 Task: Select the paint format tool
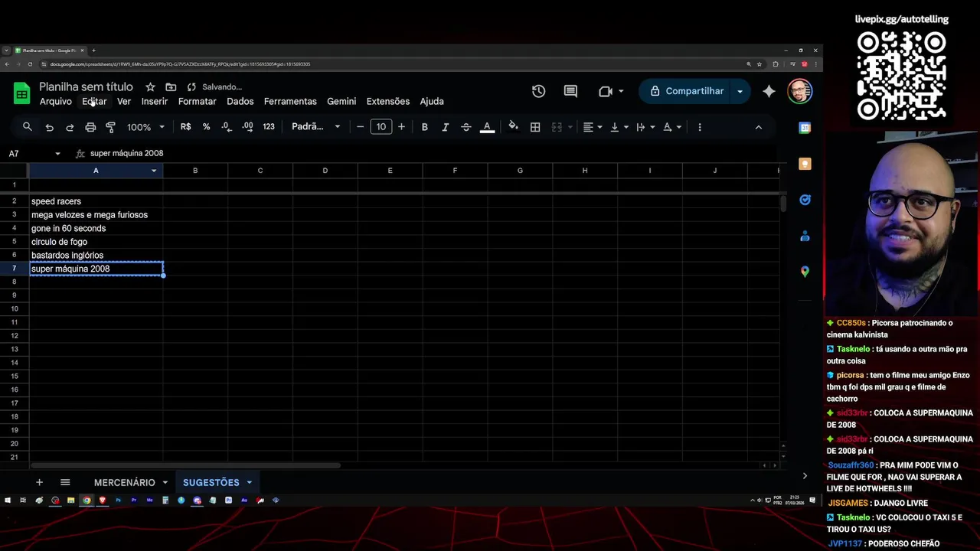(x=110, y=127)
